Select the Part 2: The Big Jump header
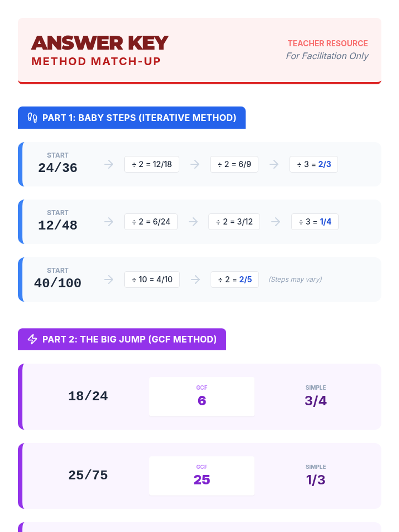Screen dimensions: 399x532 coord(122,339)
